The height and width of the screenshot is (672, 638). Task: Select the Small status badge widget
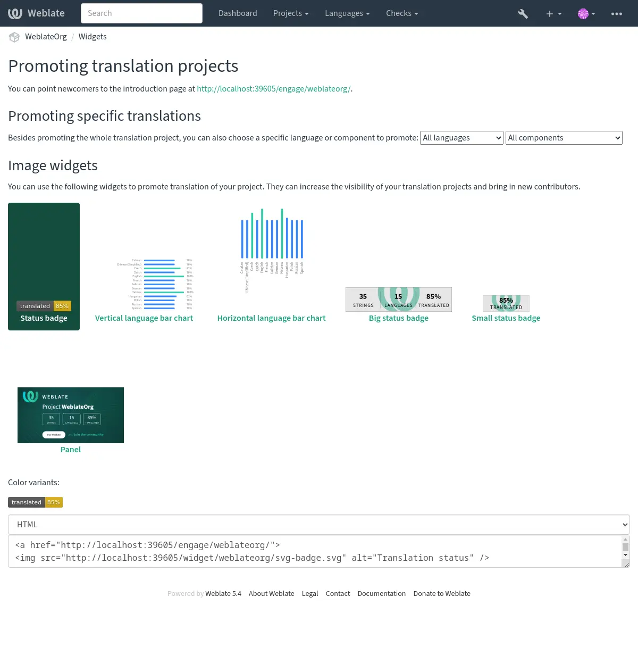click(x=506, y=318)
